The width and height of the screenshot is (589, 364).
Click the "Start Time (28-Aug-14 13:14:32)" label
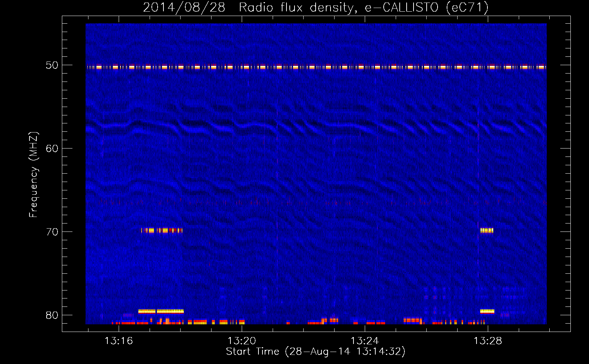316,352
